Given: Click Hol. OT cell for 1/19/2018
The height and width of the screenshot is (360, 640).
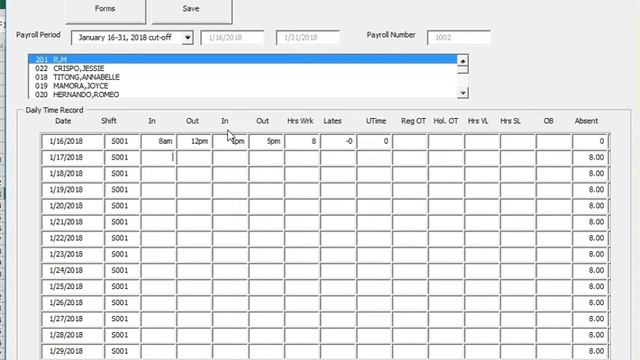Looking at the screenshot, I should (x=446, y=190).
